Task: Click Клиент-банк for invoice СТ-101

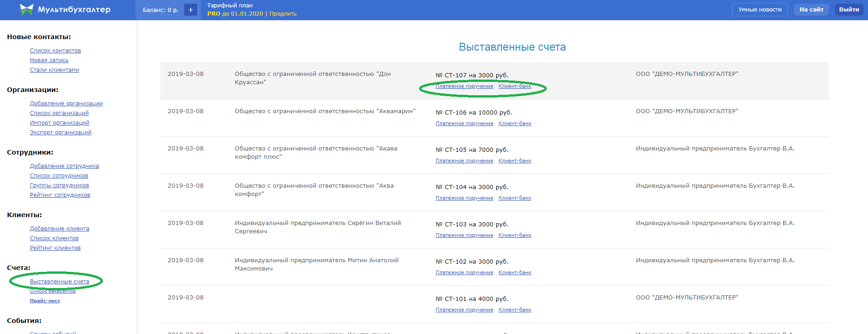Action: pos(515,310)
